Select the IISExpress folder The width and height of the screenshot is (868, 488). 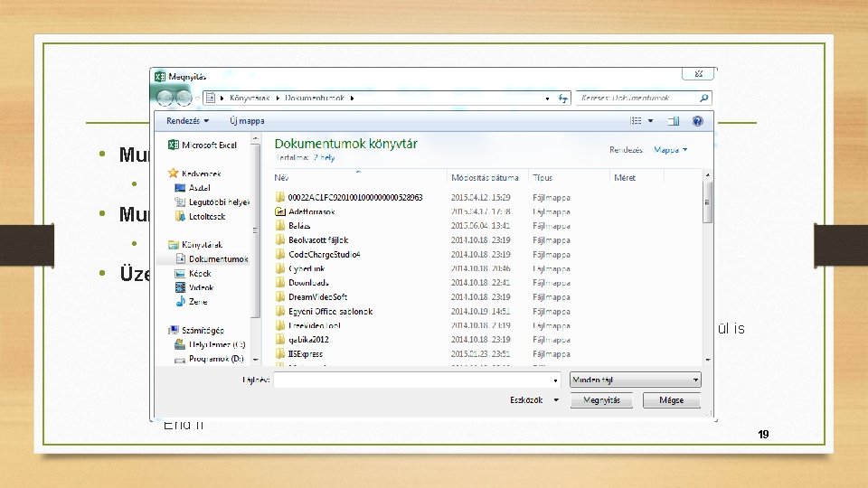(x=299, y=354)
